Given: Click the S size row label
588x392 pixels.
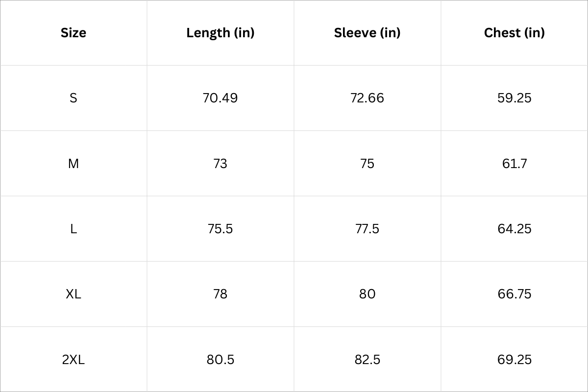Looking at the screenshot, I should click(73, 98).
